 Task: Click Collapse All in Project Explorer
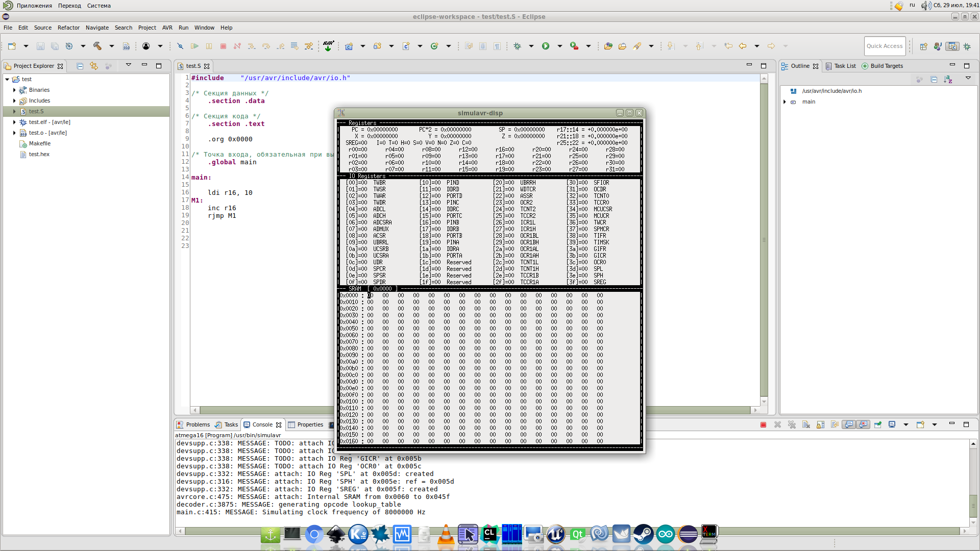point(80,66)
